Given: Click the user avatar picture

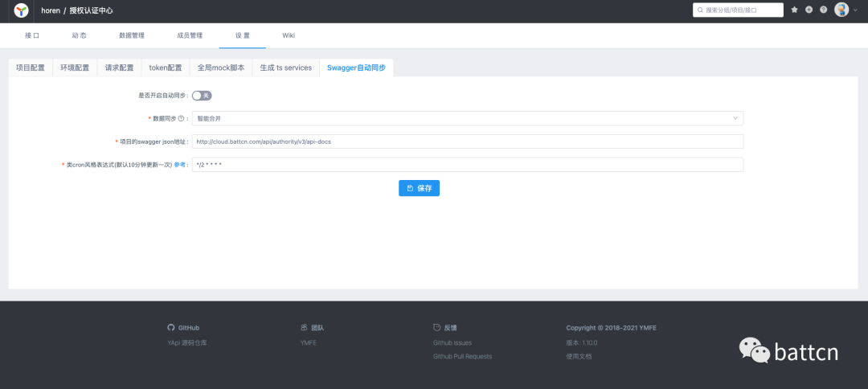Looking at the screenshot, I should pyautogui.click(x=841, y=10).
